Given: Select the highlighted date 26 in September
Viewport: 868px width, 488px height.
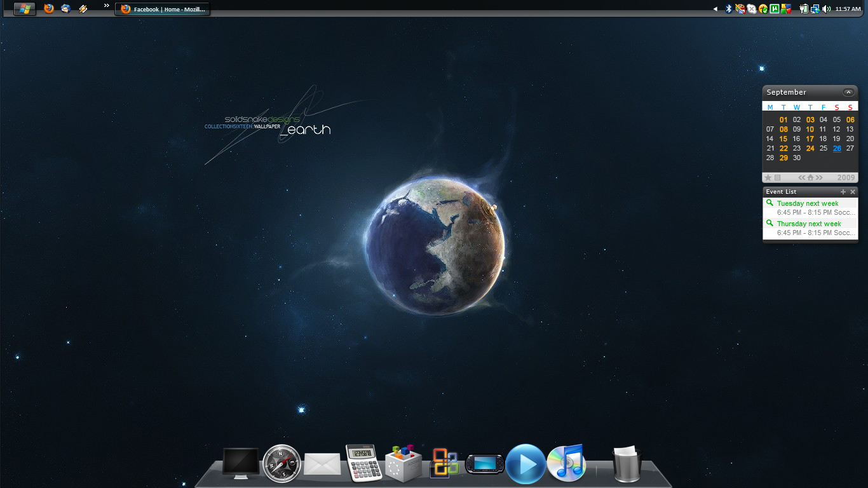Looking at the screenshot, I should click(x=837, y=148).
